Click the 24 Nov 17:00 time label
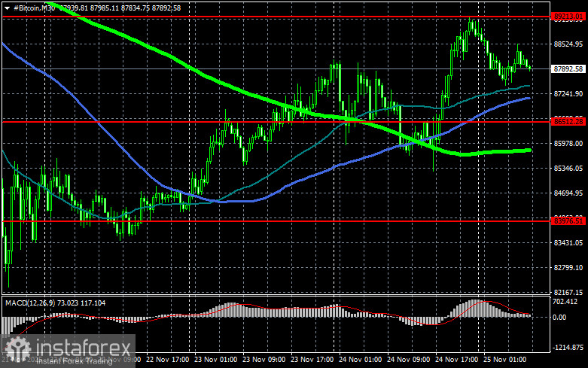 [456, 360]
